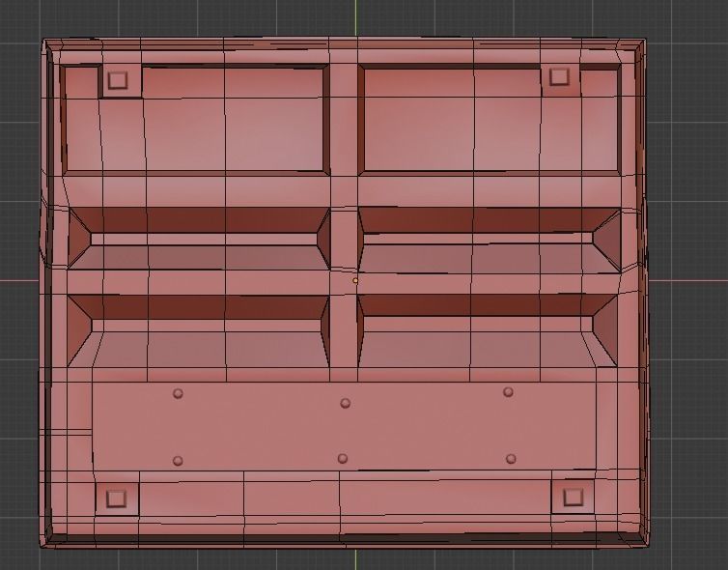
Task: Click the orange object origin dot
Action: pos(355,280)
